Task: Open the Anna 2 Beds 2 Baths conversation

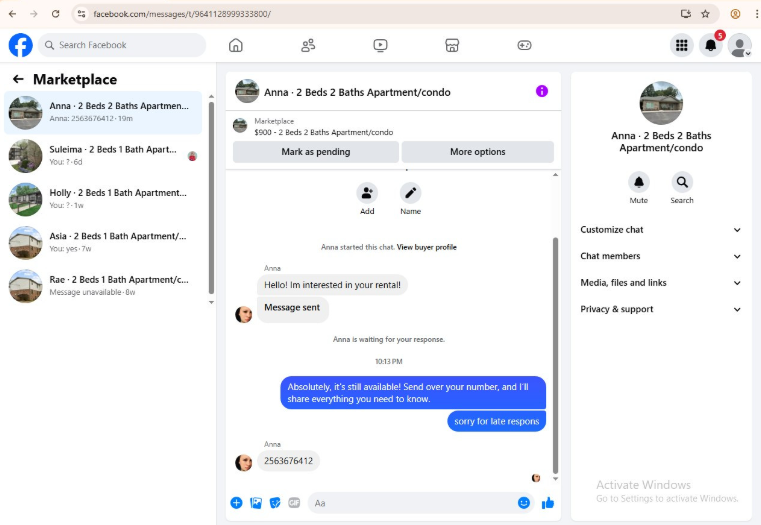Action: 103,113
